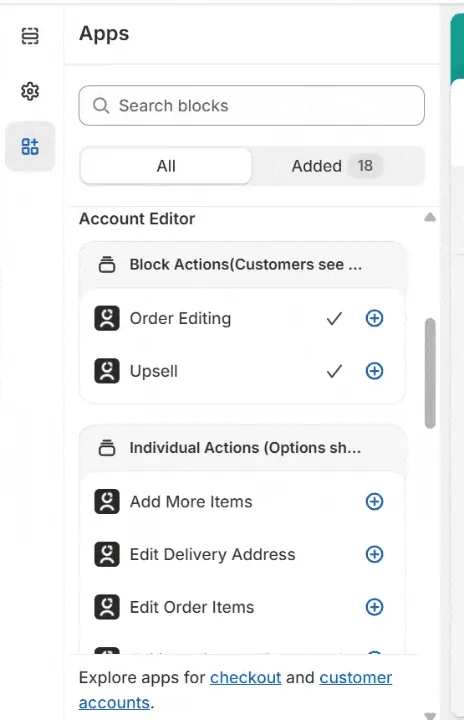Click the Edit Delivery Address app icon
464x720 pixels.
tap(107, 554)
